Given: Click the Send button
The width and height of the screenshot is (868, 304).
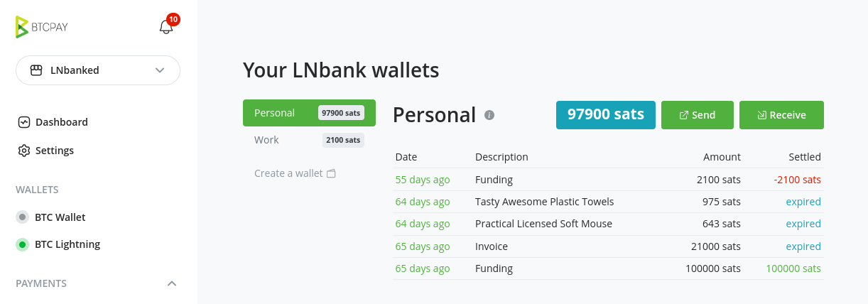Looking at the screenshot, I should pyautogui.click(x=697, y=115).
